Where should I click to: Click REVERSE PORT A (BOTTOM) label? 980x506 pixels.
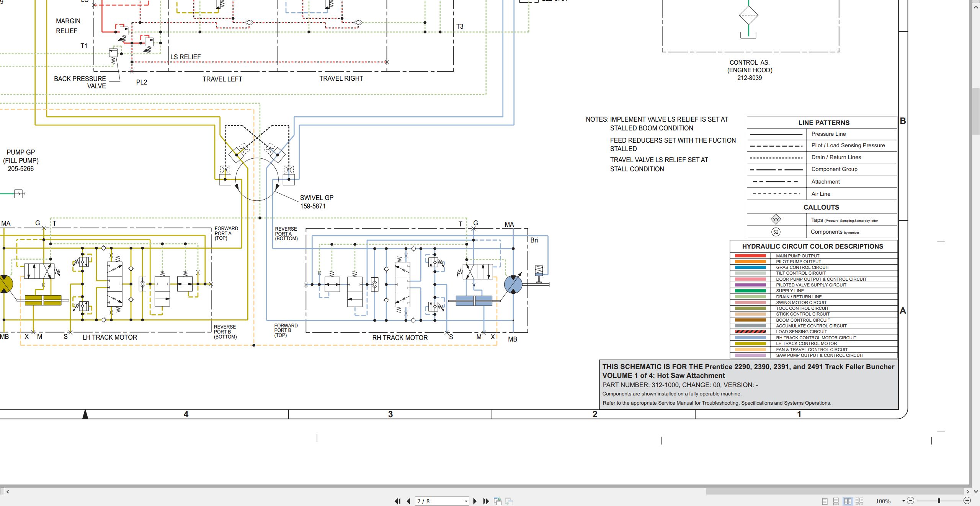286,234
